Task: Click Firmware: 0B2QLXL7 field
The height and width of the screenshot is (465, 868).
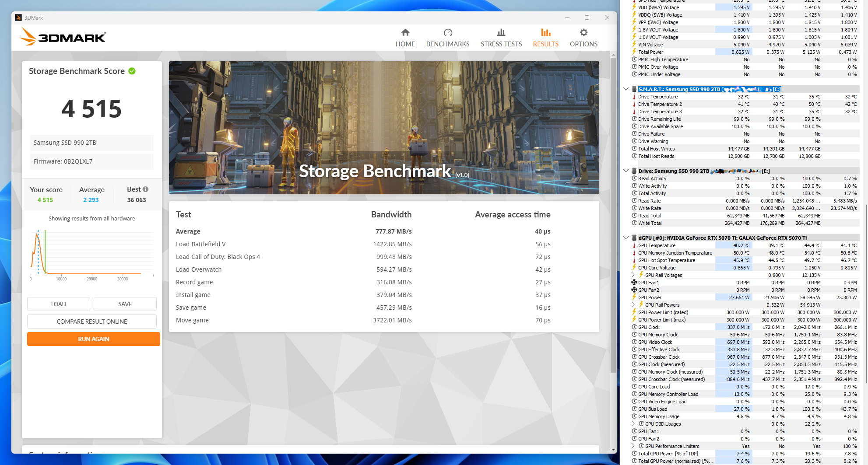Action: 92,161
